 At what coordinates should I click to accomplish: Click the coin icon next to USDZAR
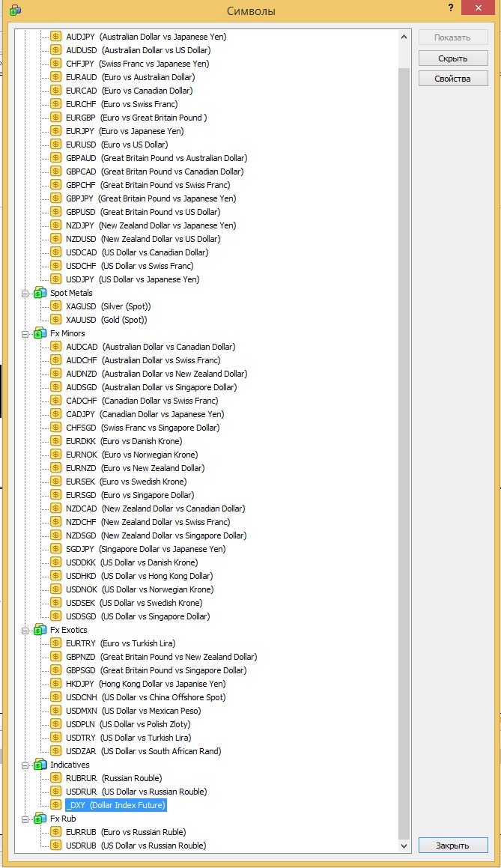point(56,751)
